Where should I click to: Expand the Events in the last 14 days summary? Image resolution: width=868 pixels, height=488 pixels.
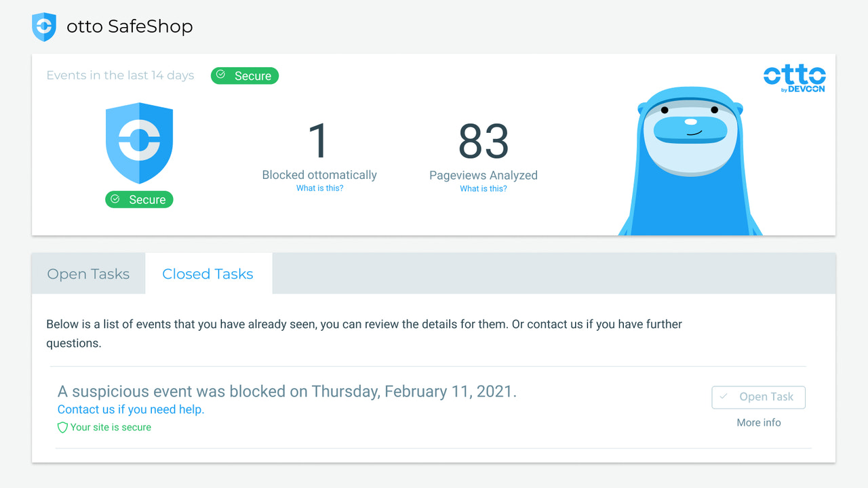[x=120, y=75]
